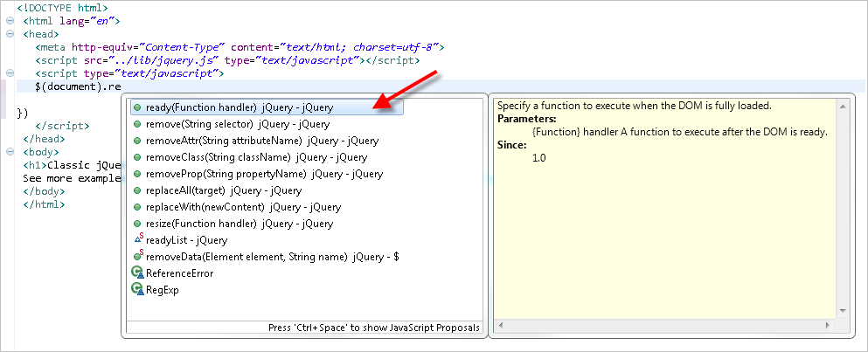Click 'Press Ctrl+Space' JavaScript Proposals hint

(x=374, y=328)
